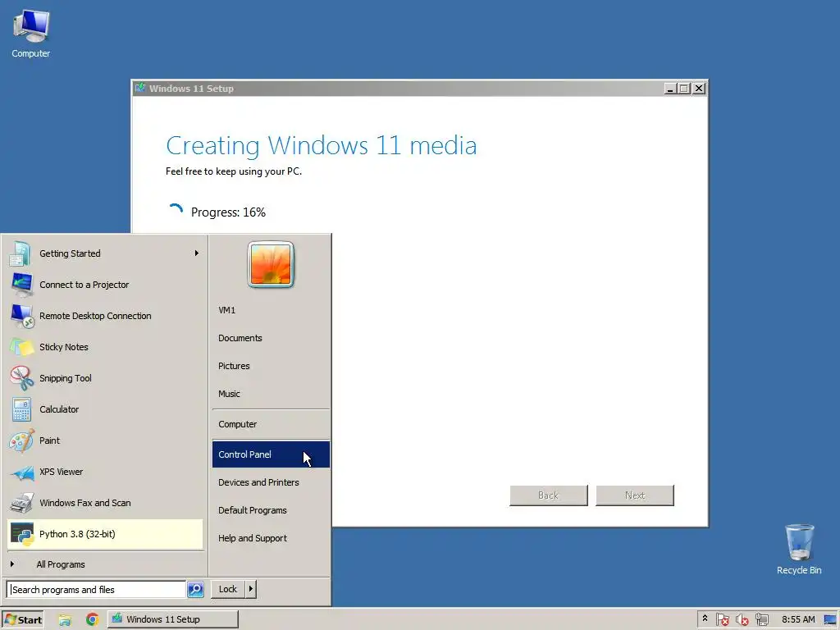The height and width of the screenshot is (630, 840).
Task: Click the Next button in Setup
Action: (x=635, y=495)
